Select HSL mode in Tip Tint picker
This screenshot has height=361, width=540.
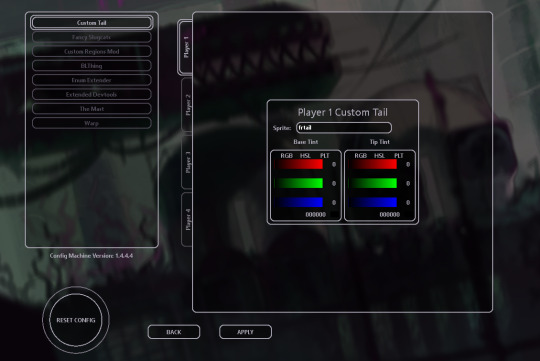tap(379, 156)
